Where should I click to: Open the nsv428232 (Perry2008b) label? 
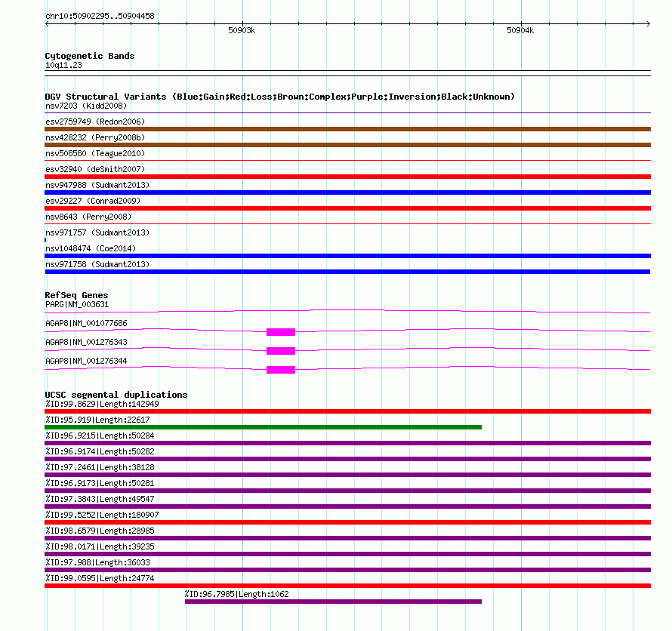coord(95,137)
